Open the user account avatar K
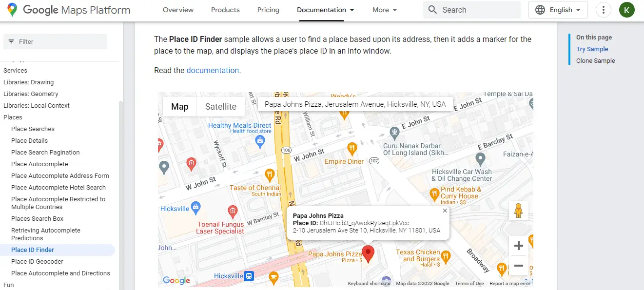Screen dimensions: 644x290 [627, 10]
